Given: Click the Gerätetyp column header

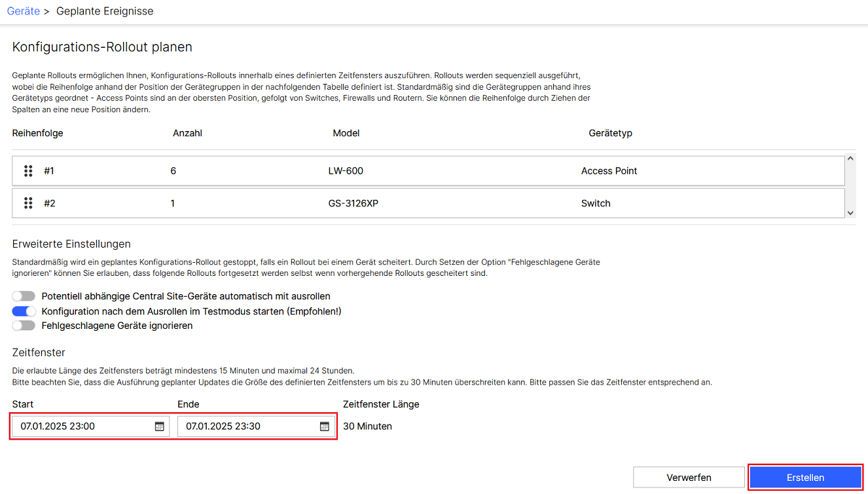Looking at the screenshot, I should click(x=610, y=133).
